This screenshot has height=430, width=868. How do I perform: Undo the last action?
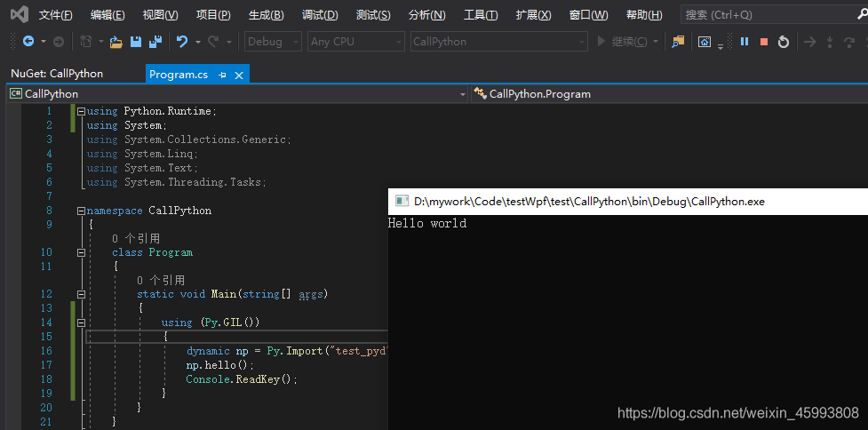[182, 42]
